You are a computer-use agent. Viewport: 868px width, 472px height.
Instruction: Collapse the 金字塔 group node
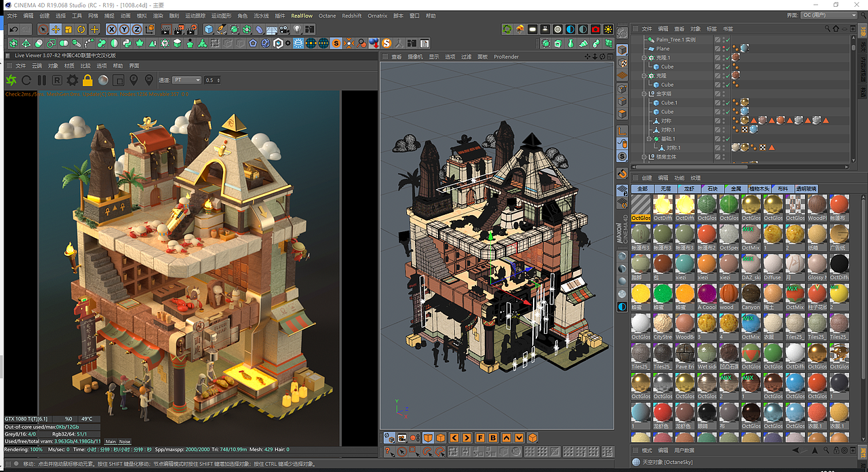pyautogui.click(x=644, y=94)
